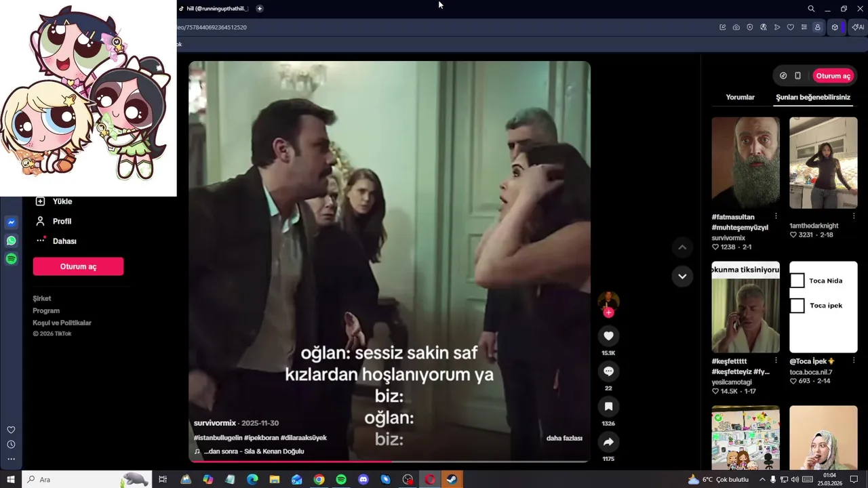Click the edit page pencil icon in toolbar

tap(723, 27)
